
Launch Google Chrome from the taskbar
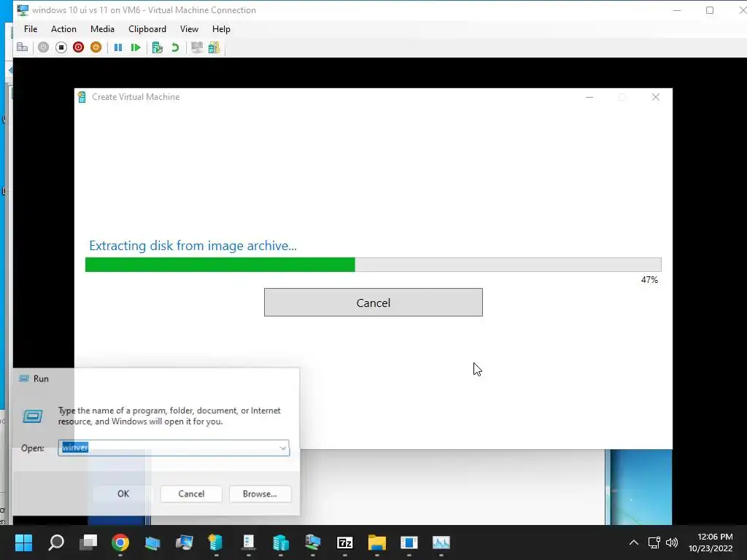click(x=120, y=542)
